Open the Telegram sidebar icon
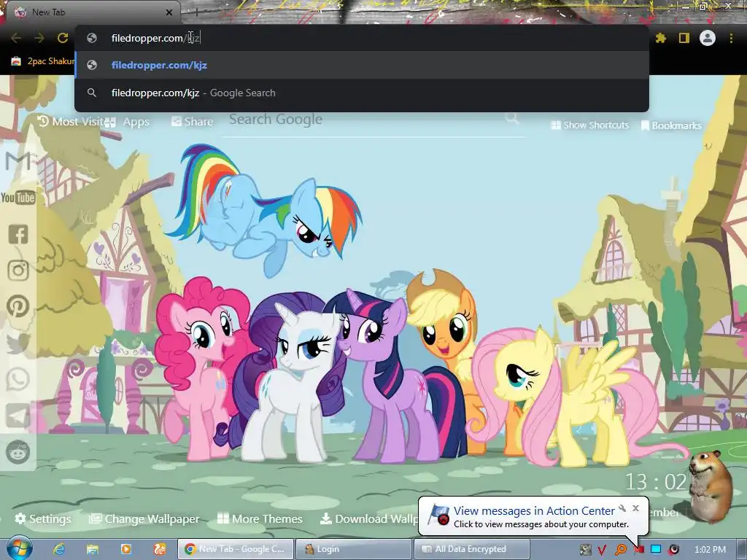 (x=18, y=416)
